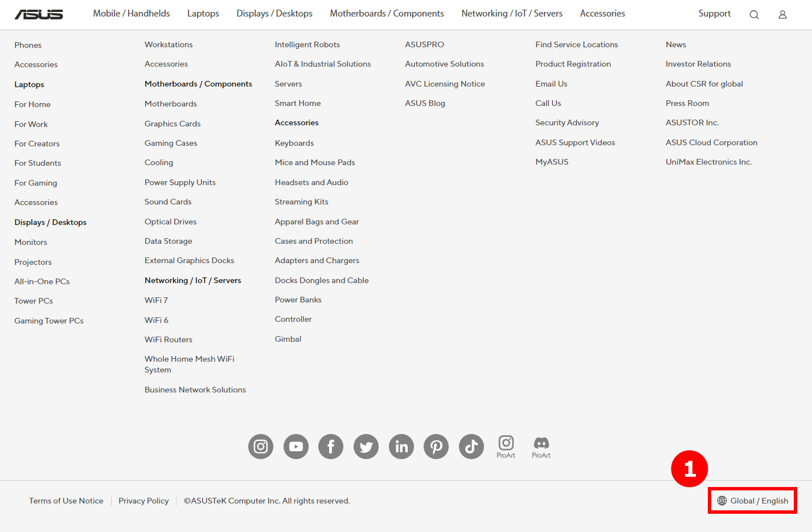Open the ProArt Discord icon
Viewport: 812px width, 532px height.
tap(541, 447)
